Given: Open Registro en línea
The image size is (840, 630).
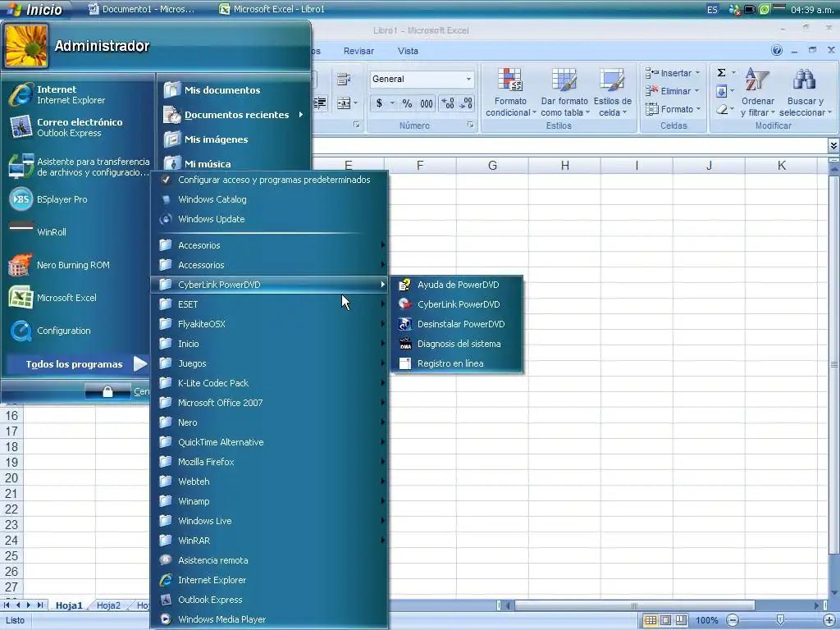Looking at the screenshot, I should point(458,363).
